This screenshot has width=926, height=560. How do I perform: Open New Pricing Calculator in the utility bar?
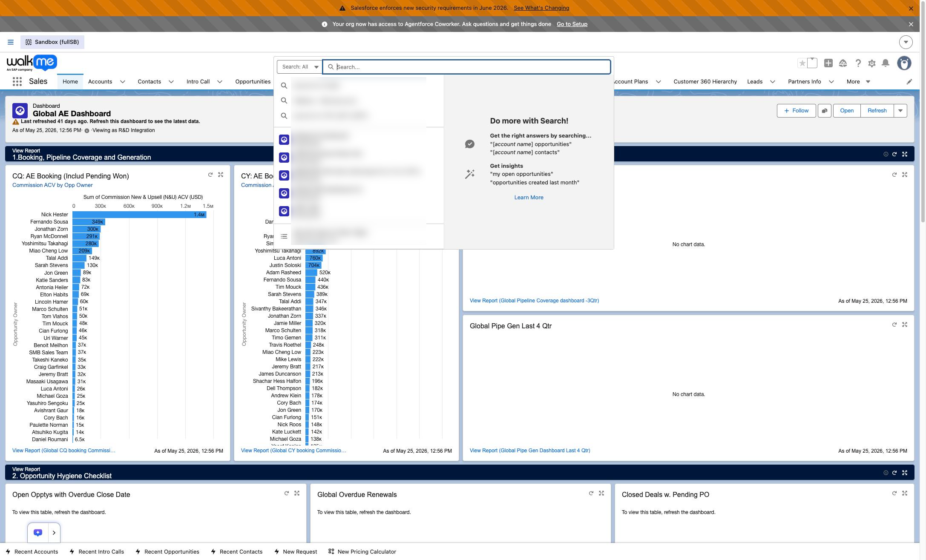click(x=362, y=552)
